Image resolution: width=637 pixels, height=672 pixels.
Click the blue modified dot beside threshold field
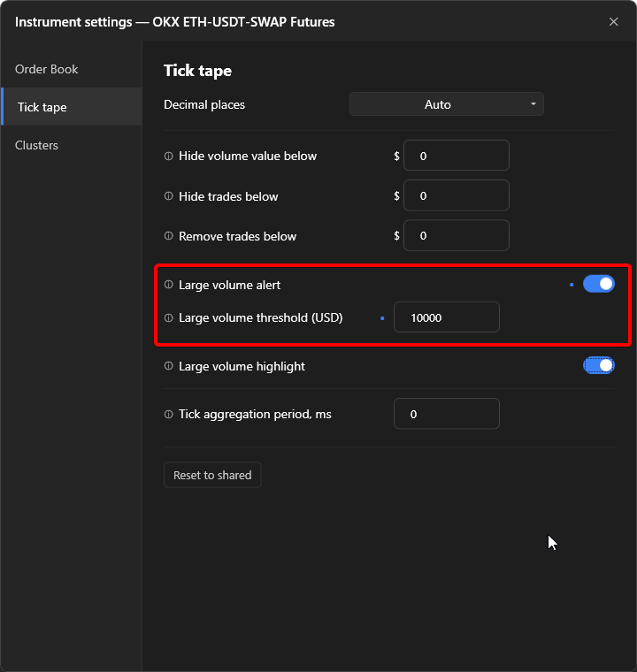(x=382, y=318)
